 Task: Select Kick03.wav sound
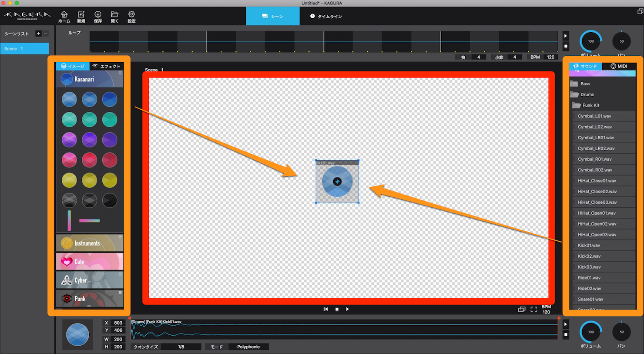(x=604, y=267)
